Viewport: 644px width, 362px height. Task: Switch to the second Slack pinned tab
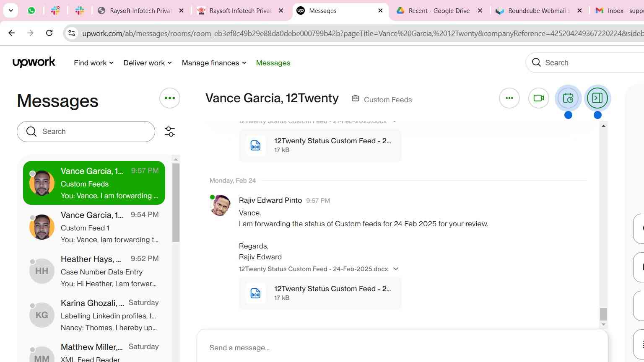[80, 10]
